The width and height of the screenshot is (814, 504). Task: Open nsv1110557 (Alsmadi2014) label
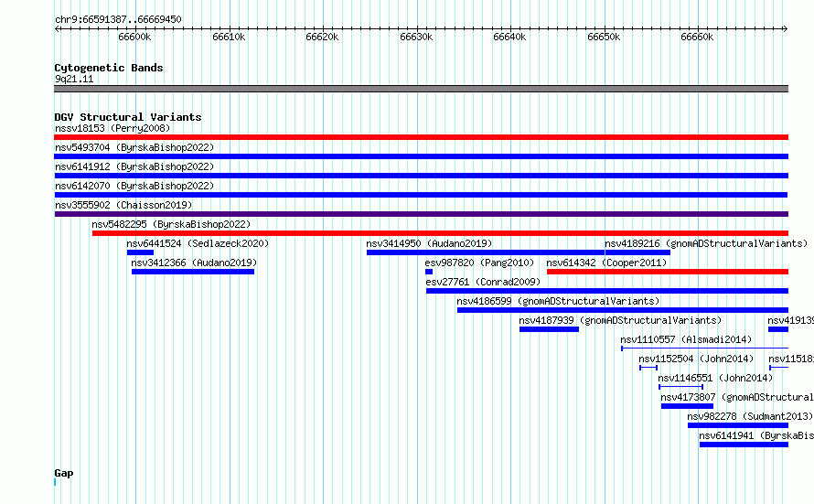(x=686, y=339)
